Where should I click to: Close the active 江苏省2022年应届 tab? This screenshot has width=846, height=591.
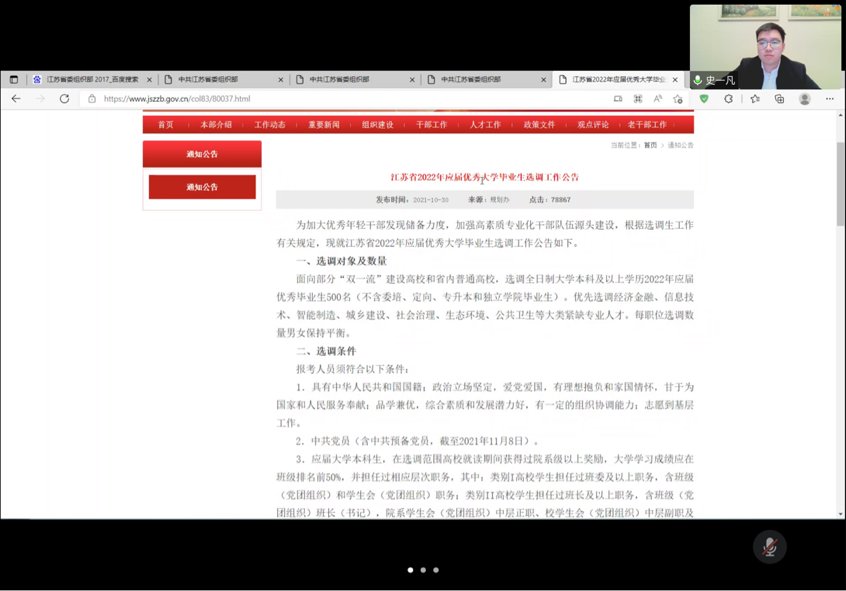coord(676,79)
